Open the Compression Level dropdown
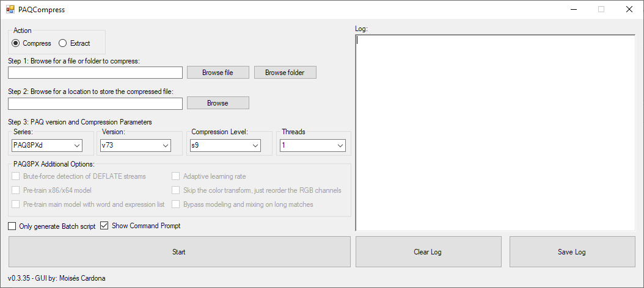644x288 pixels. click(x=225, y=145)
